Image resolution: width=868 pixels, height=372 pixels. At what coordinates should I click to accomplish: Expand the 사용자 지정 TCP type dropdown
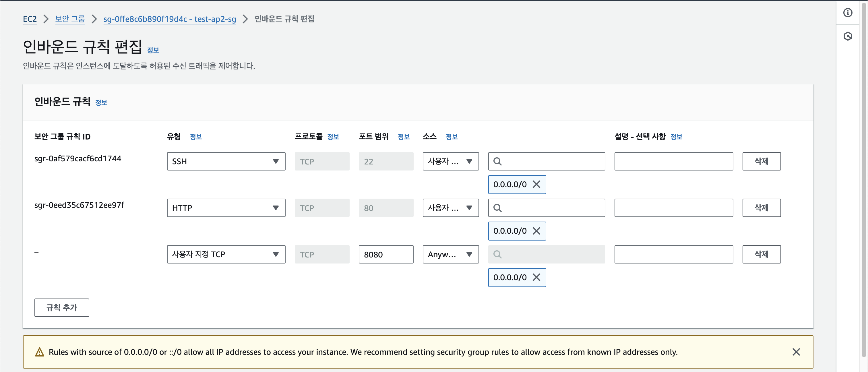click(x=226, y=254)
